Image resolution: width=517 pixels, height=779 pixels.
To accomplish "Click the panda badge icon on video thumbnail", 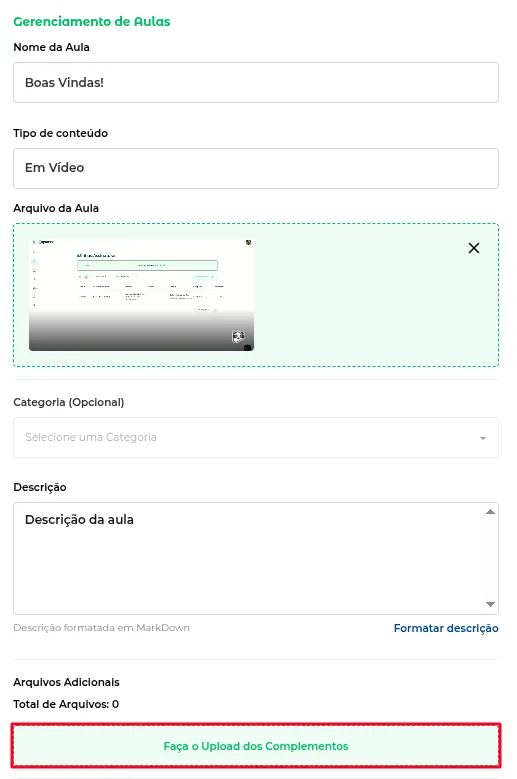I will click(x=238, y=336).
